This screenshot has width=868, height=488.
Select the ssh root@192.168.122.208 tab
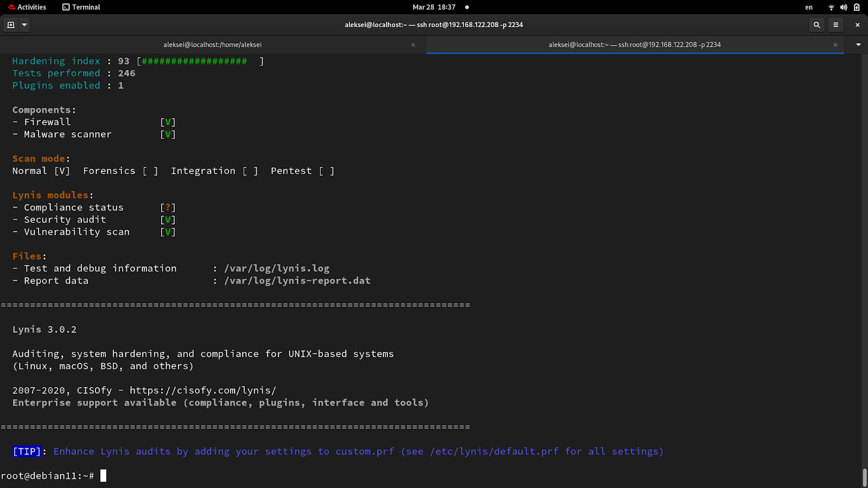point(634,45)
